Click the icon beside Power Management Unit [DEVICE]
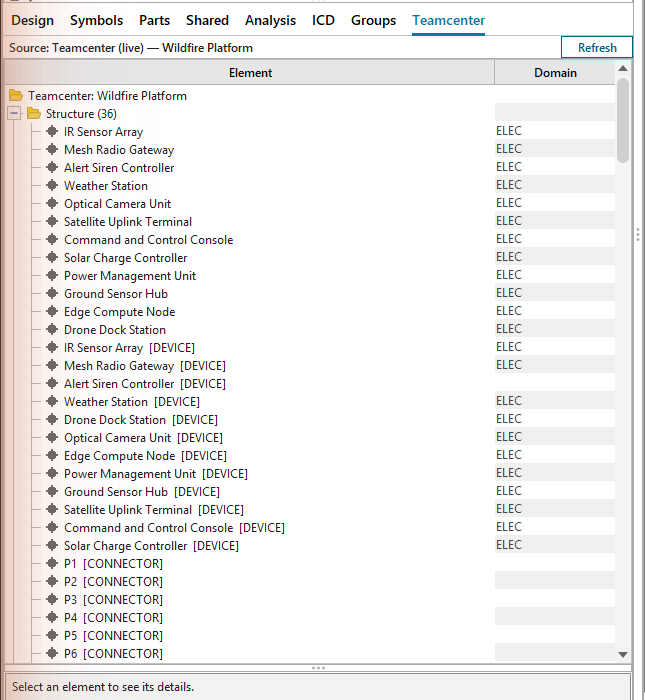Viewport: 645px width, 700px height. pyautogui.click(x=52, y=473)
